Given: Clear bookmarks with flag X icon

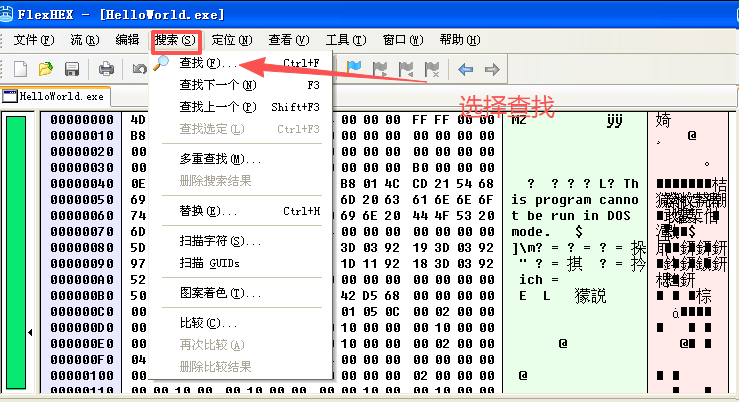Looking at the screenshot, I should point(431,69).
